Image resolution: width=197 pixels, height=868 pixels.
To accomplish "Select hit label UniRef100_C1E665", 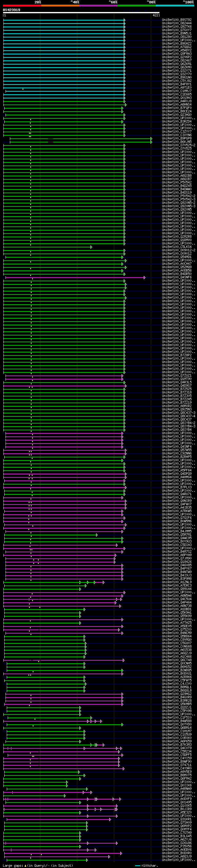I will click(x=177, y=94).
